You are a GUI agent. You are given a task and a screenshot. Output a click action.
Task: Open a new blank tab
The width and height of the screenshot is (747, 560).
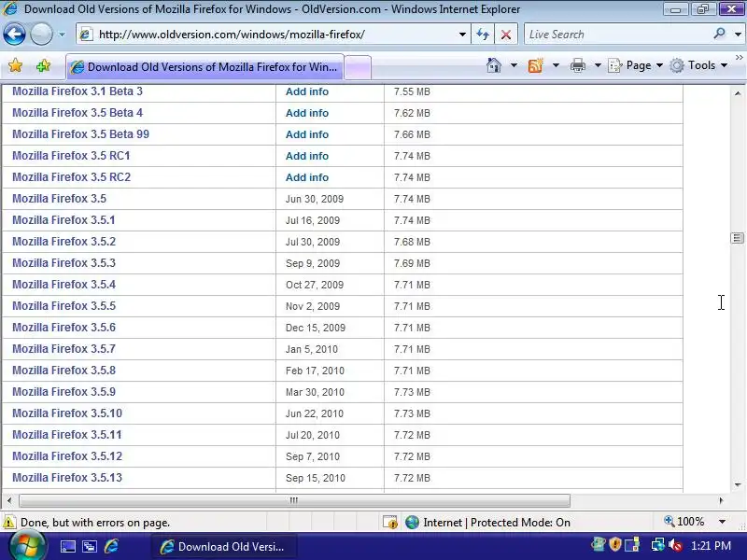coord(358,67)
